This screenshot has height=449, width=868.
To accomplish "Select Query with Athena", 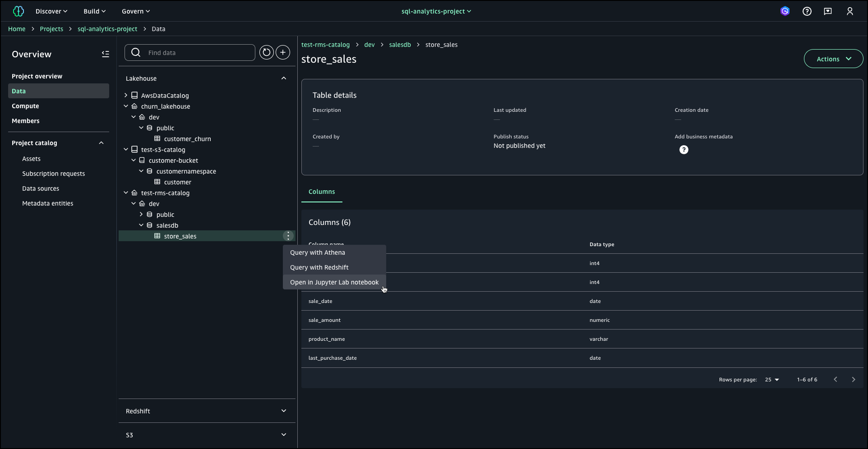I will point(334,252).
